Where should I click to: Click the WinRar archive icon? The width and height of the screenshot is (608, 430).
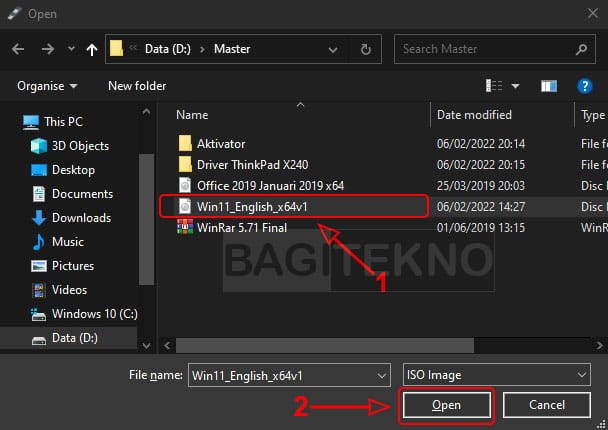click(185, 227)
